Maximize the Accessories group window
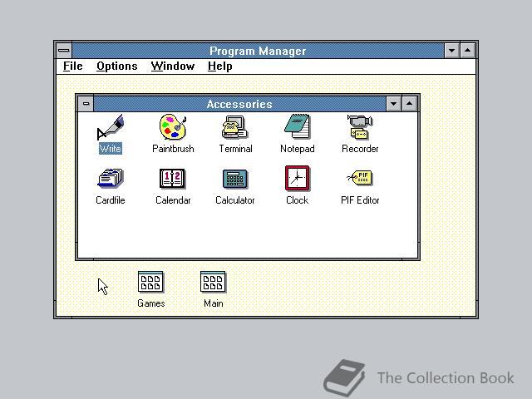Image resolution: width=532 pixels, height=399 pixels. point(410,103)
